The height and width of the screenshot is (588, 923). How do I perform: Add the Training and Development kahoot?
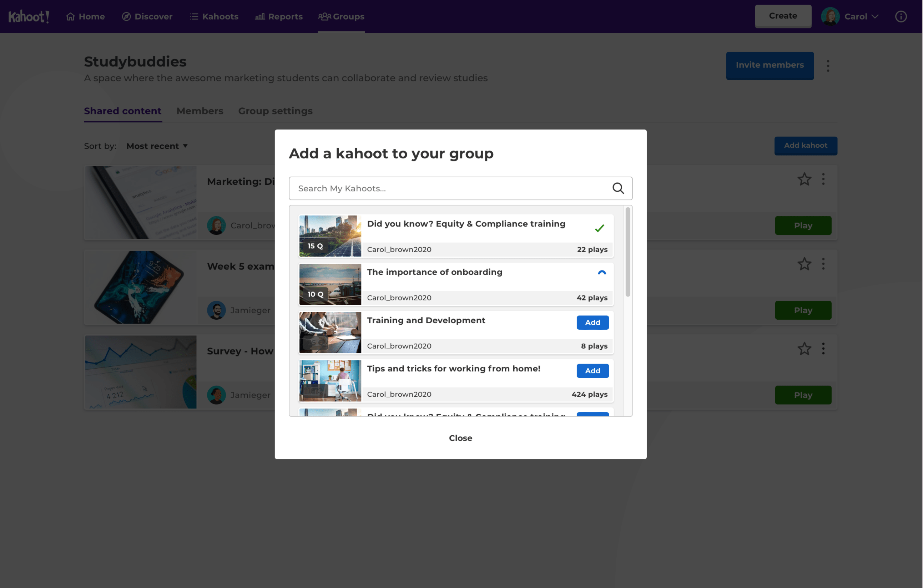592,322
